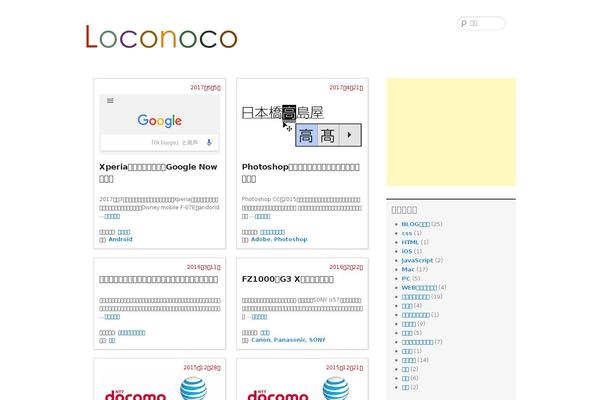Screen dimensions: 600x400
Task: Click the category link in Photoshop post footer
Action: pyautogui.click(x=272, y=232)
